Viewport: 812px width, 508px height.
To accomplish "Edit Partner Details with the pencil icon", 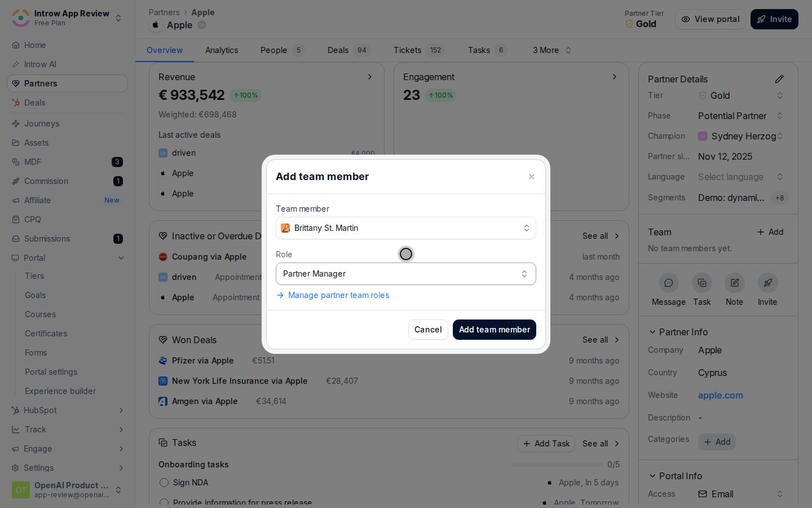I will [779, 79].
